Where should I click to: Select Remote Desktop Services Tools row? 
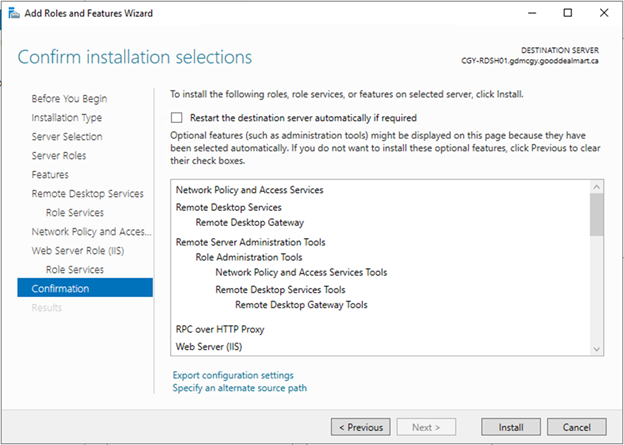coord(280,290)
